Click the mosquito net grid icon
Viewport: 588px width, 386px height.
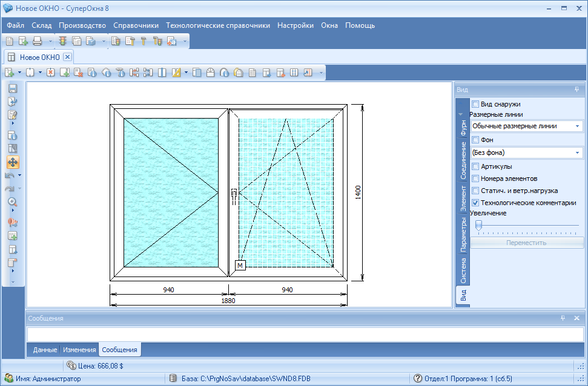click(197, 73)
